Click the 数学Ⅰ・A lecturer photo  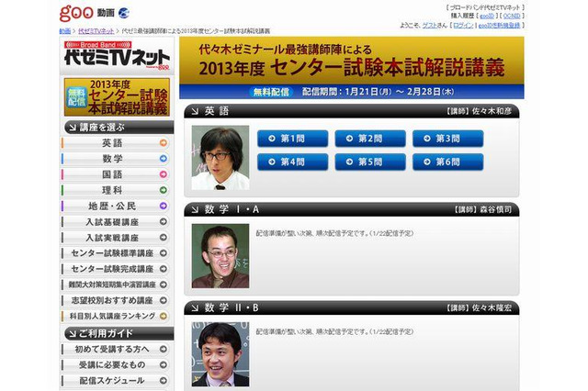coord(220,256)
